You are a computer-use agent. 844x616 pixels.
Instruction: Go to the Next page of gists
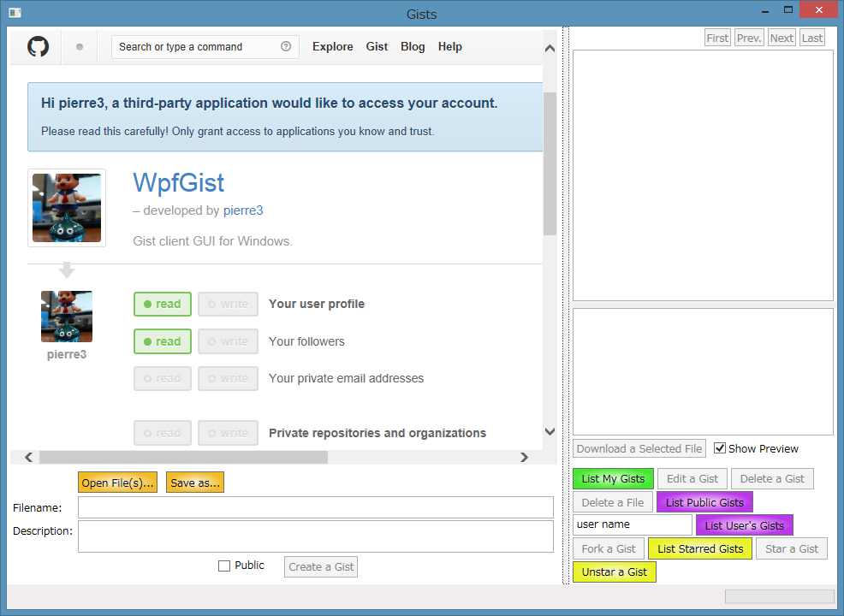pos(782,38)
